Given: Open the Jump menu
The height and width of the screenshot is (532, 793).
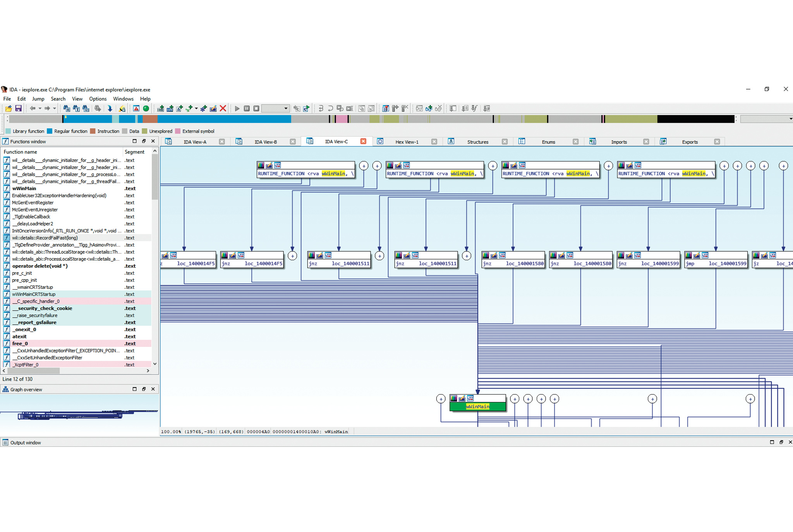Looking at the screenshot, I should tap(38, 99).
